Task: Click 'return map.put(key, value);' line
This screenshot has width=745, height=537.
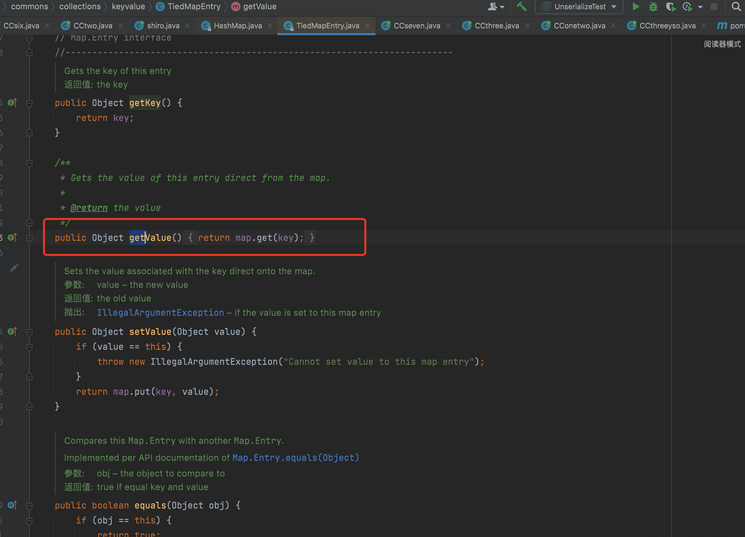Action: (147, 392)
